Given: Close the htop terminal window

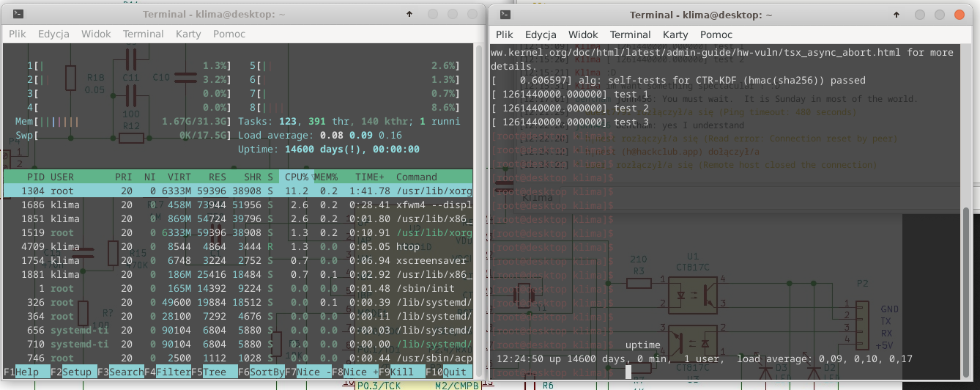Looking at the screenshot, I should click(x=471, y=14).
